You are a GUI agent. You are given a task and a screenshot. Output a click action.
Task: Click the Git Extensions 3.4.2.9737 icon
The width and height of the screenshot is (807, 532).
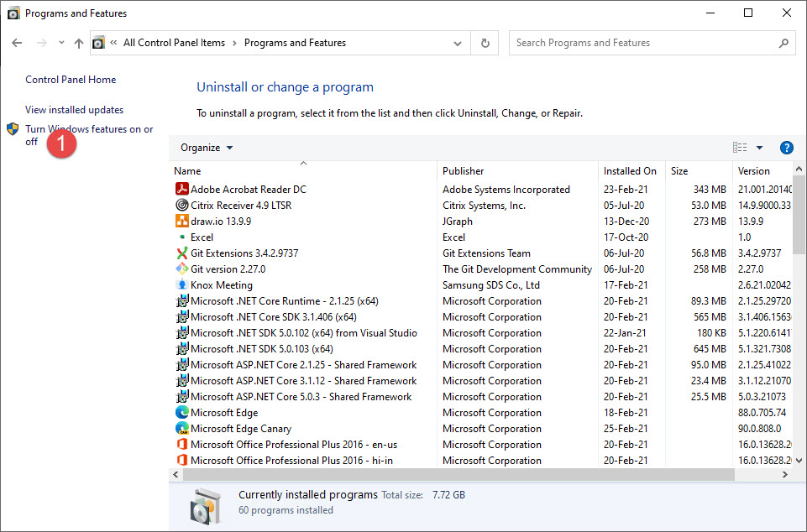181,253
